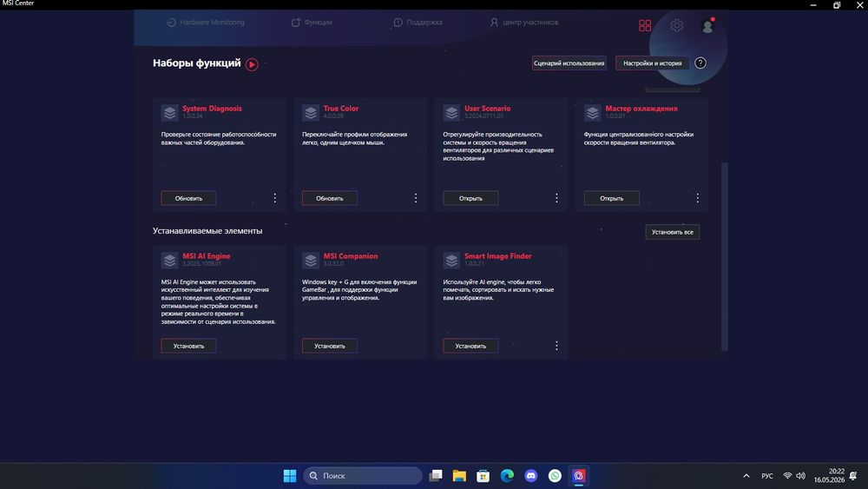
Task: Click the РУС language indicator
Action: (x=767, y=476)
